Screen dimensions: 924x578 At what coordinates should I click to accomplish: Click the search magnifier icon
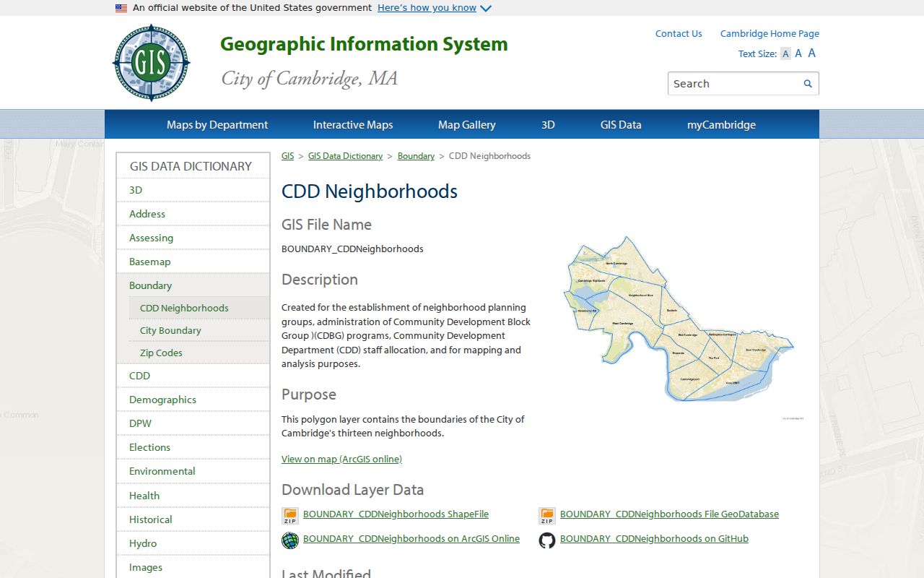(x=808, y=84)
